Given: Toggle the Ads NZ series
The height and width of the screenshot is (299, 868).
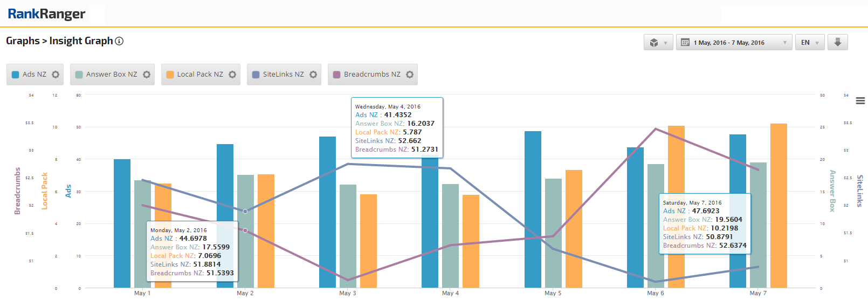Looking at the screenshot, I should (x=34, y=74).
